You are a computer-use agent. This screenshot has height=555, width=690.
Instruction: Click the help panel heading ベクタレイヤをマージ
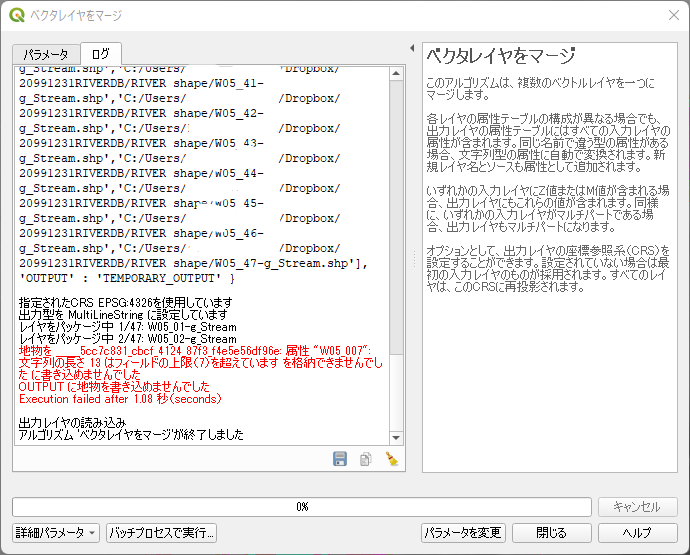point(501,55)
